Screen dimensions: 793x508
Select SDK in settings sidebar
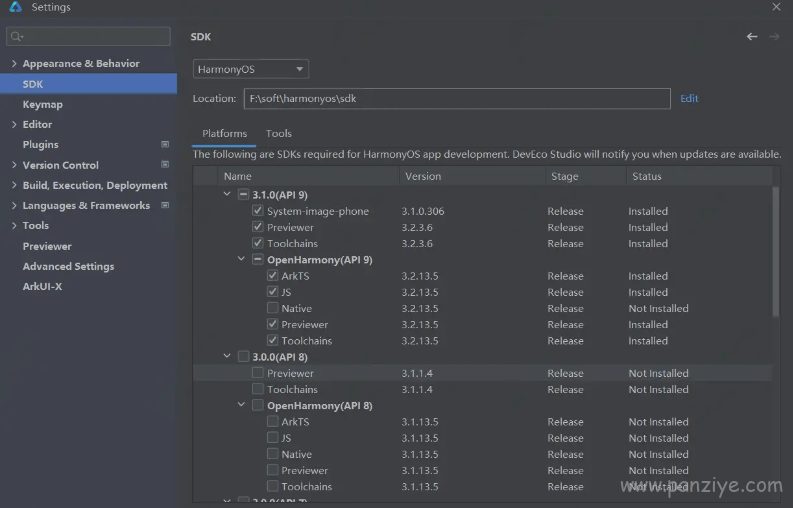point(89,83)
